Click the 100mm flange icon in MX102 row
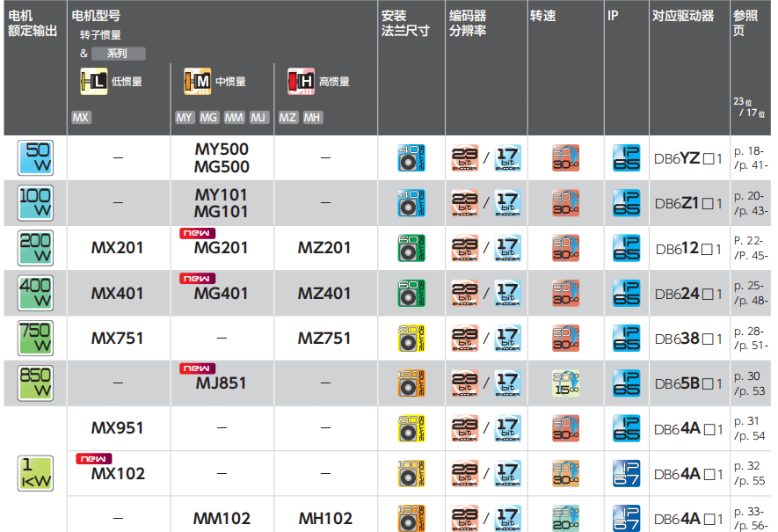778x532 pixels. pyautogui.click(x=410, y=472)
